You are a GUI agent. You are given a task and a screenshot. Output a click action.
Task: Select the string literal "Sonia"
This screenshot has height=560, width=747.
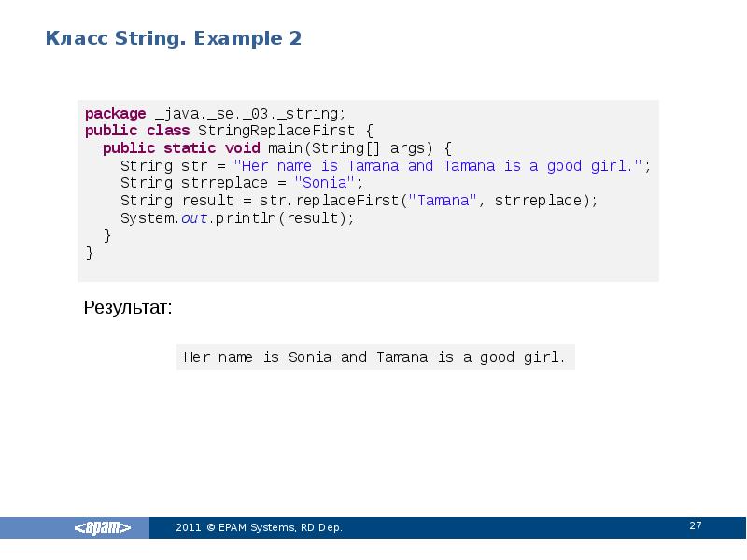[326, 183]
